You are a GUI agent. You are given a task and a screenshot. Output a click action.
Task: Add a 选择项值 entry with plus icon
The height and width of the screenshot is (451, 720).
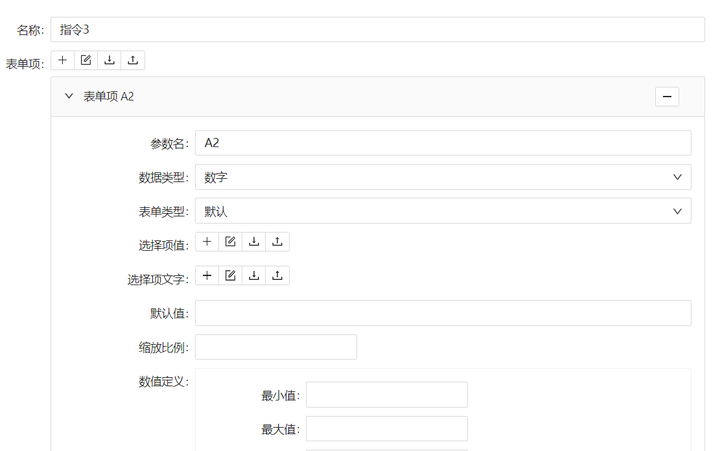pos(207,242)
